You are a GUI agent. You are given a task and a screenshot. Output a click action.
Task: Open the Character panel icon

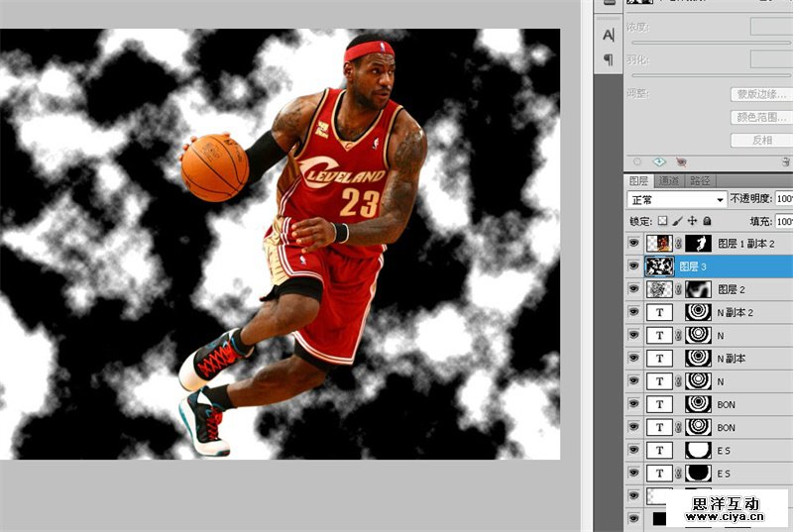pyautogui.click(x=608, y=35)
